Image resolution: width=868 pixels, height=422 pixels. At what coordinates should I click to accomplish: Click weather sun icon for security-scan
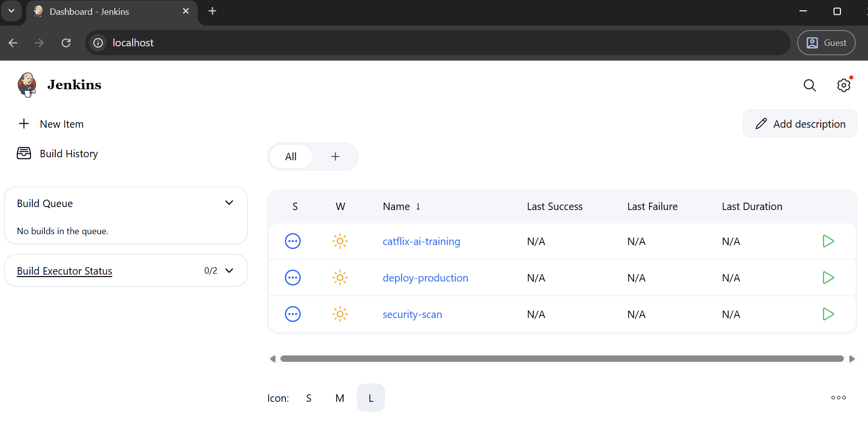pos(340,314)
